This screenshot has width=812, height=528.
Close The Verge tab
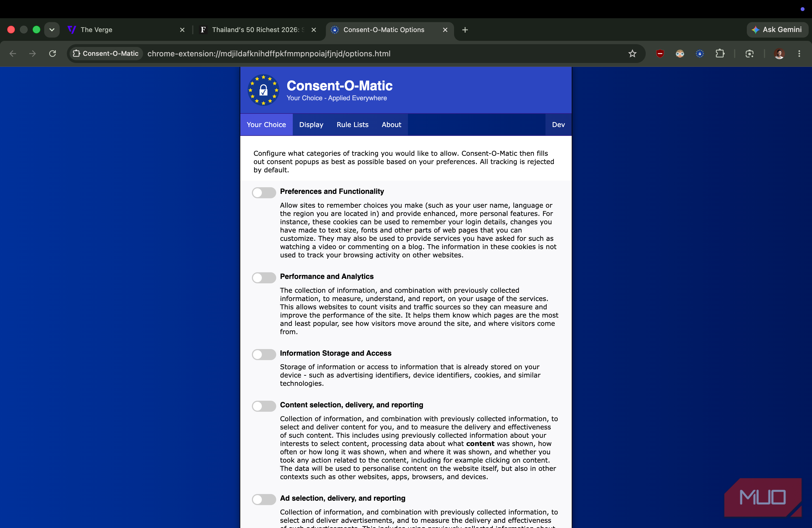click(182, 30)
